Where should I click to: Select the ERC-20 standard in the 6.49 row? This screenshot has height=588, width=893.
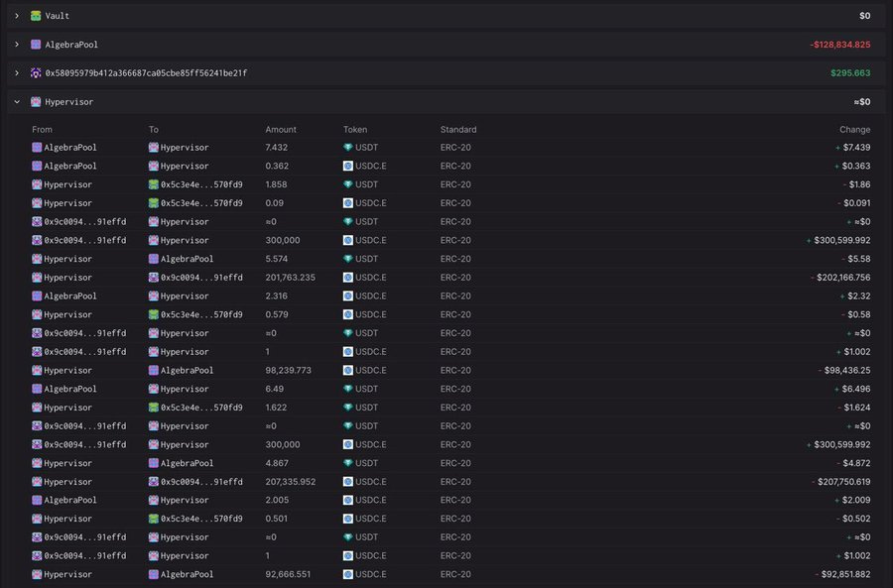pos(455,389)
